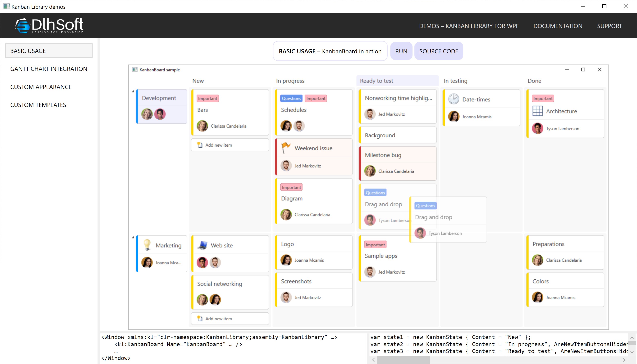Click the Add new item icon under Bars

coord(200,145)
